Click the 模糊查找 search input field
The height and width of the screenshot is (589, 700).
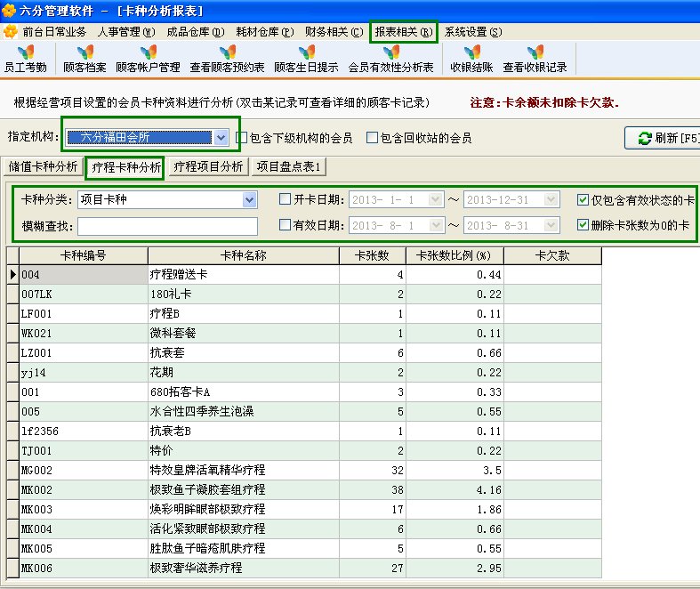(x=167, y=226)
